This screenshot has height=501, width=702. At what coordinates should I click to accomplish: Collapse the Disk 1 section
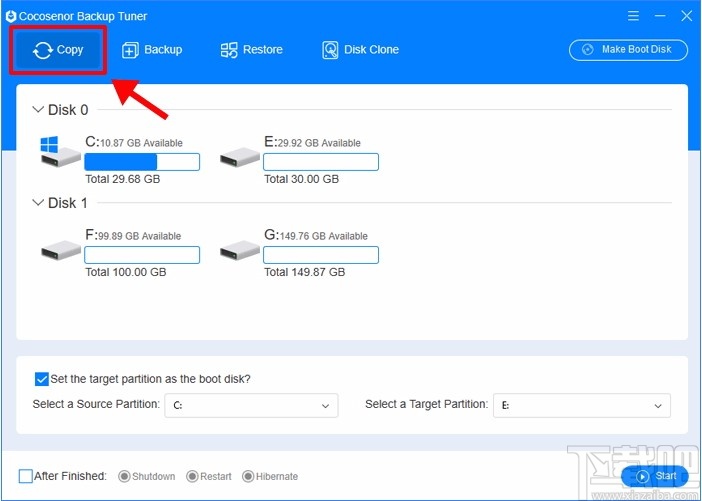point(38,202)
